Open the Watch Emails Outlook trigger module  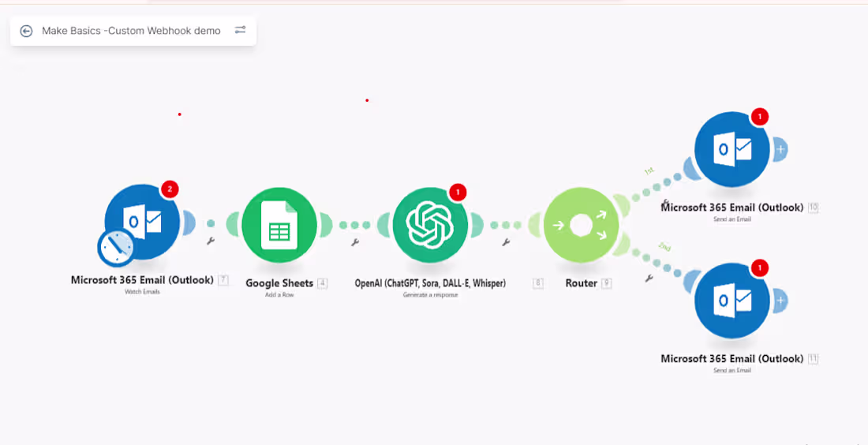(143, 222)
